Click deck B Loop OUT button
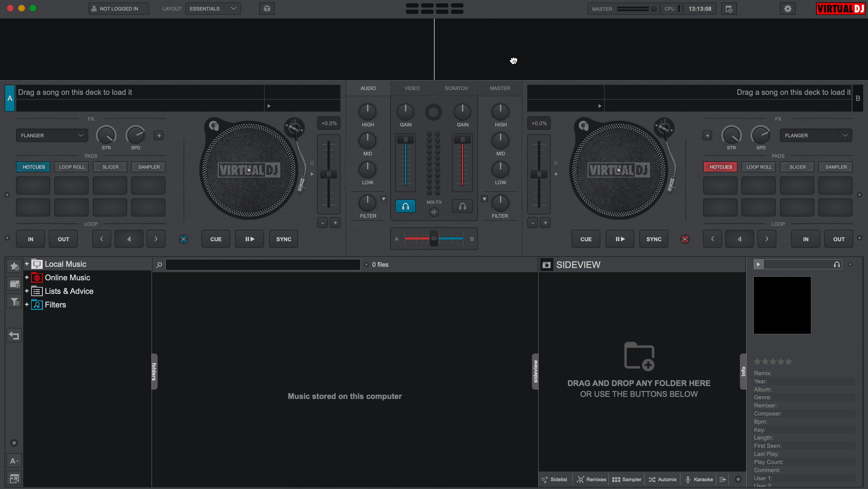This screenshot has height=489, width=868. 839,239
